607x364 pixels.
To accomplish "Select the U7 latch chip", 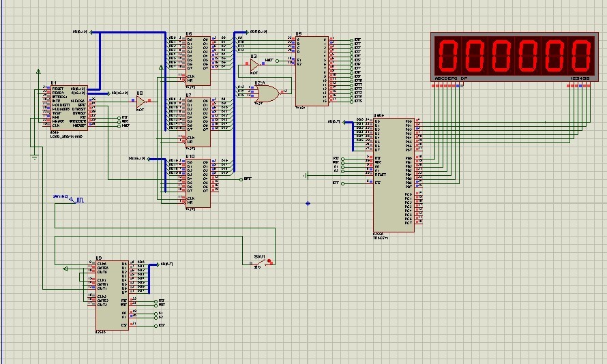I will (198, 122).
